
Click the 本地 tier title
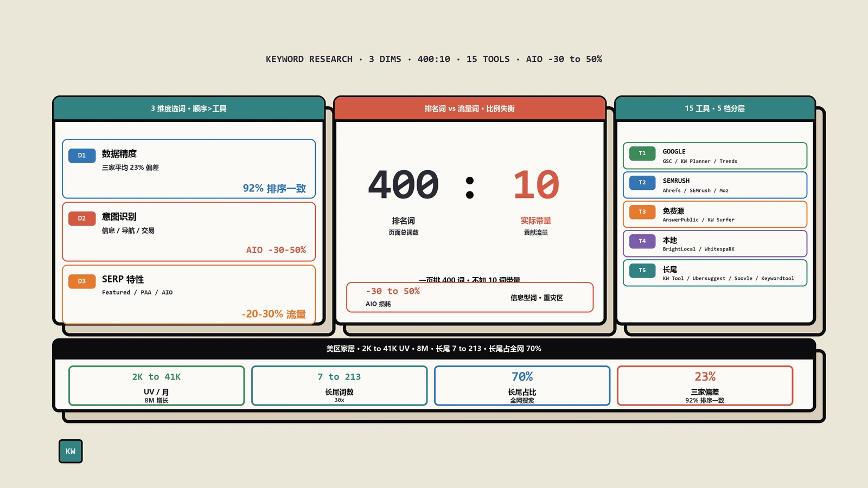coord(670,240)
